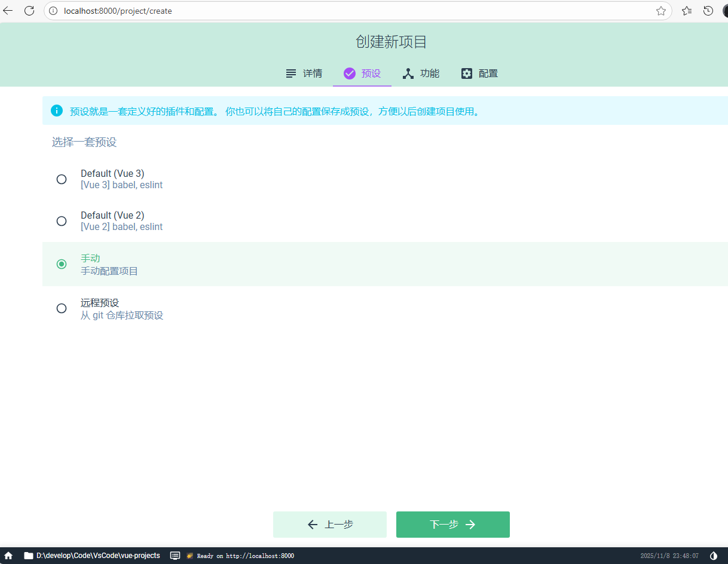
Task: Click the 上一步 previous button
Action: (330, 525)
